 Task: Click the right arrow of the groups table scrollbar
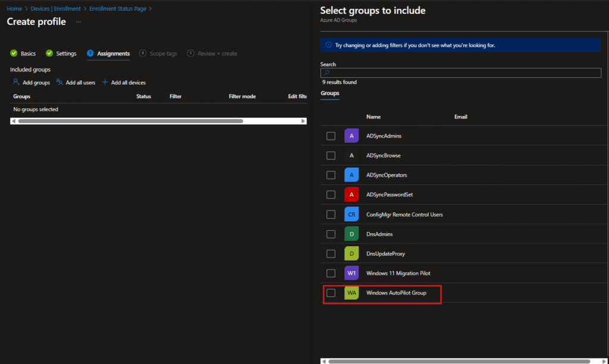304,121
